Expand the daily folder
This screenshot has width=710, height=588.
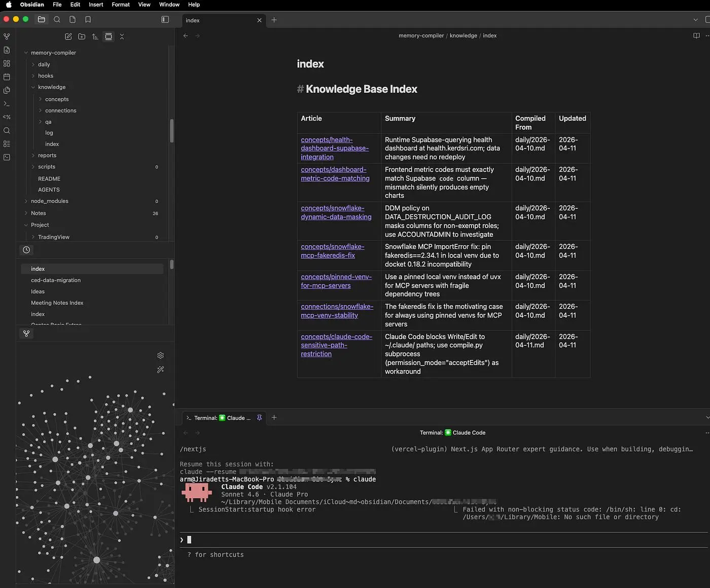click(x=33, y=64)
